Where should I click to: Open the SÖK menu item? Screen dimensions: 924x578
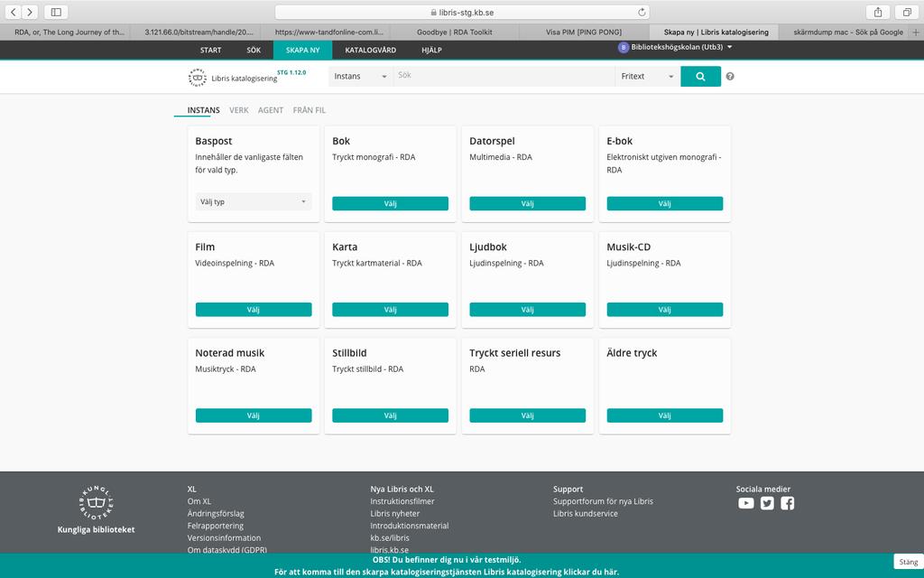coord(254,51)
